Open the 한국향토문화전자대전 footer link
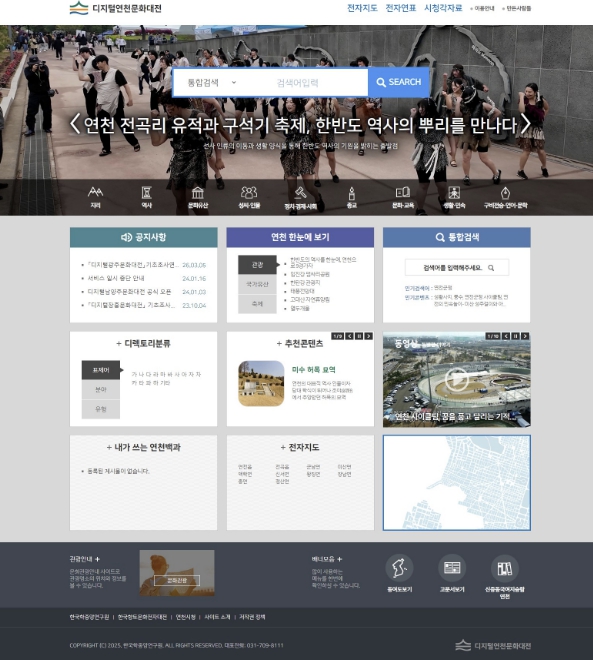The width and height of the screenshot is (593, 660). pyautogui.click(x=142, y=617)
